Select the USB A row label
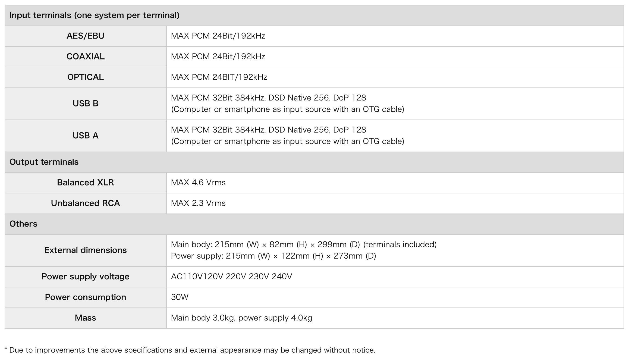 pyautogui.click(x=85, y=136)
